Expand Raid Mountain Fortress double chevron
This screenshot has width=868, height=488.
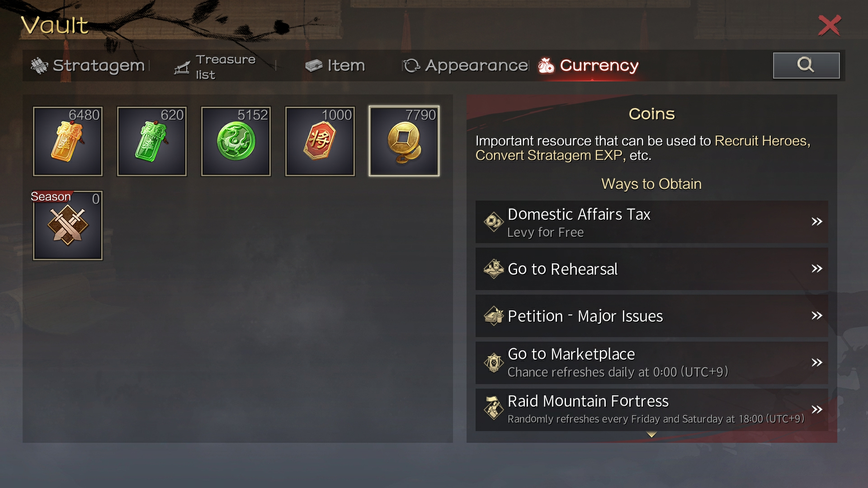(x=816, y=409)
